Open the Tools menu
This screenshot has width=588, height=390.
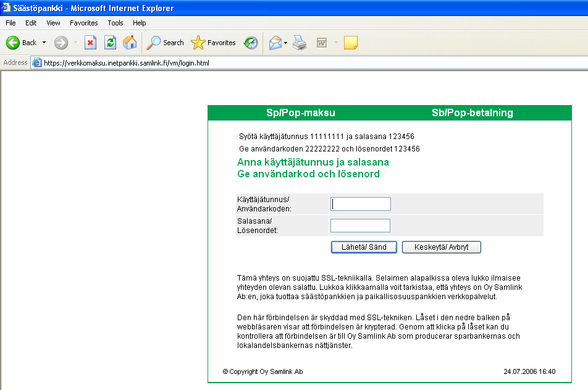115,23
